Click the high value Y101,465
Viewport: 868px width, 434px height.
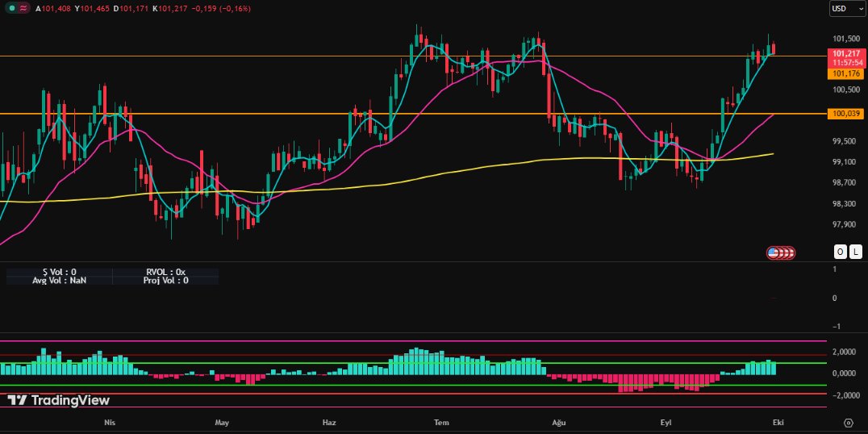pyautogui.click(x=93, y=9)
